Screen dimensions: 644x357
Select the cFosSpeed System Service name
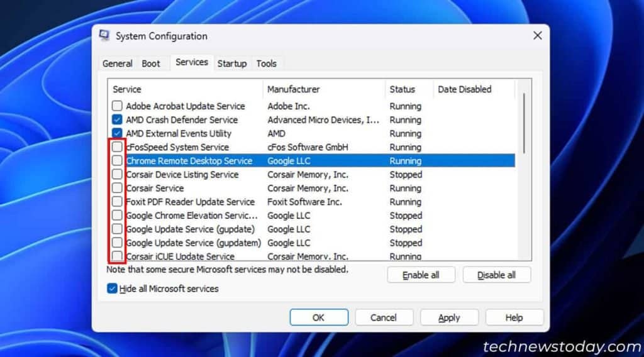point(177,147)
